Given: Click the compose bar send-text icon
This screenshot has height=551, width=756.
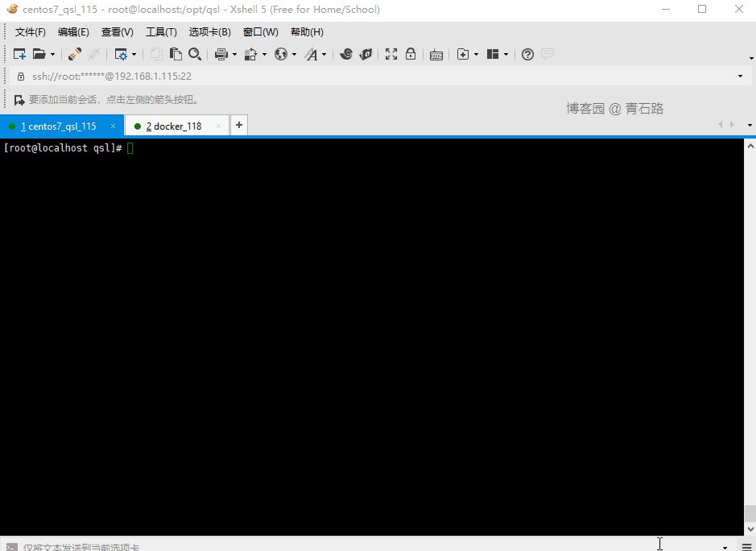Looking at the screenshot, I should pyautogui.click(x=11, y=547).
